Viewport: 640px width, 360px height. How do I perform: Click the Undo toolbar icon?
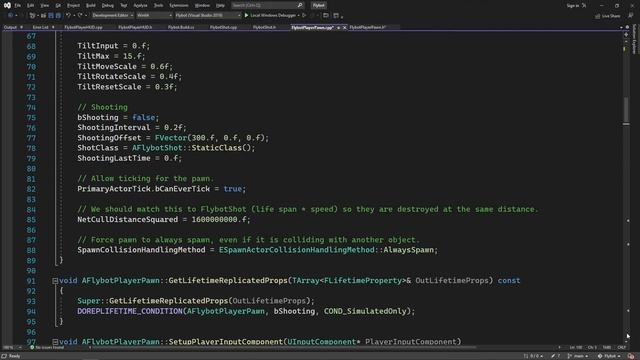[68, 16]
